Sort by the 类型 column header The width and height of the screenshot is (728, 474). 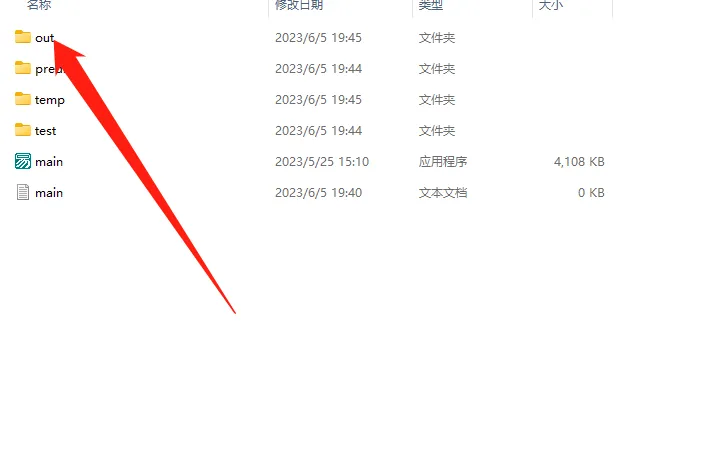[x=431, y=5]
